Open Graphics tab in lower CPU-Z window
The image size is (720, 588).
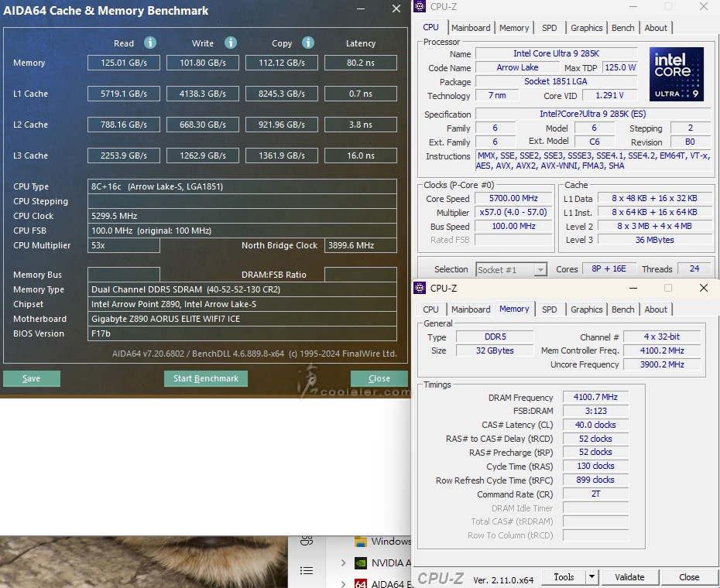coord(586,309)
